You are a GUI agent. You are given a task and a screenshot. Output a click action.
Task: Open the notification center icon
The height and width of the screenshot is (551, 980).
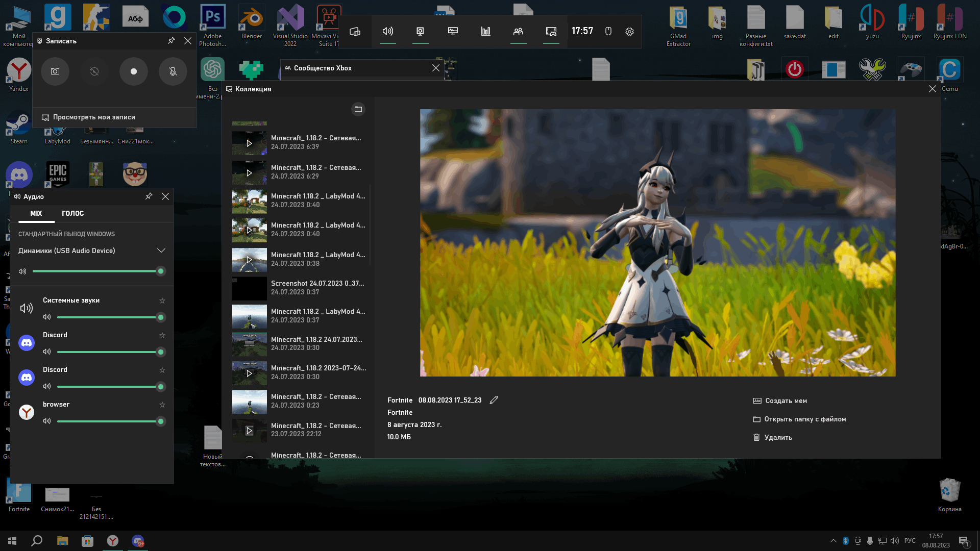point(964,541)
